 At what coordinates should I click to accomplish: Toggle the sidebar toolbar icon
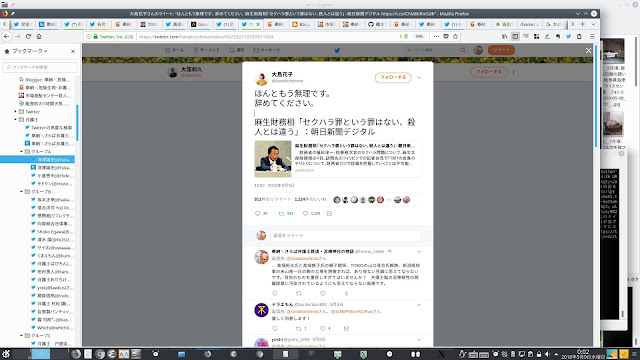point(515,36)
